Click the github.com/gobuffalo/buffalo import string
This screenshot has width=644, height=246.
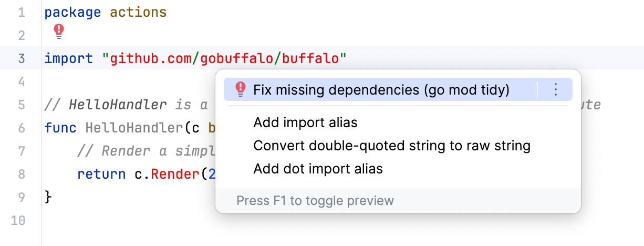[224, 58]
